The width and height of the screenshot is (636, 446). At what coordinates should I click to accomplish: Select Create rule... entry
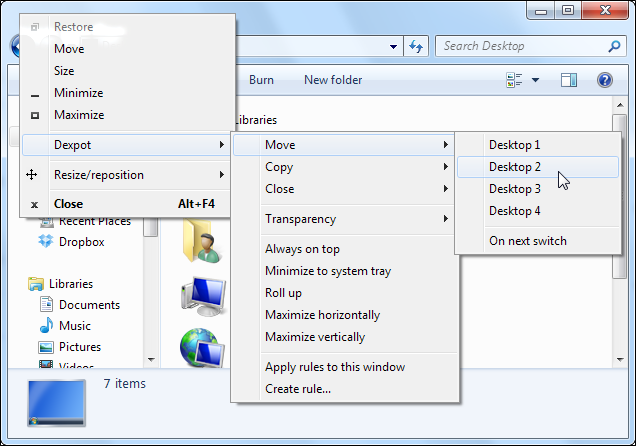coord(344,389)
